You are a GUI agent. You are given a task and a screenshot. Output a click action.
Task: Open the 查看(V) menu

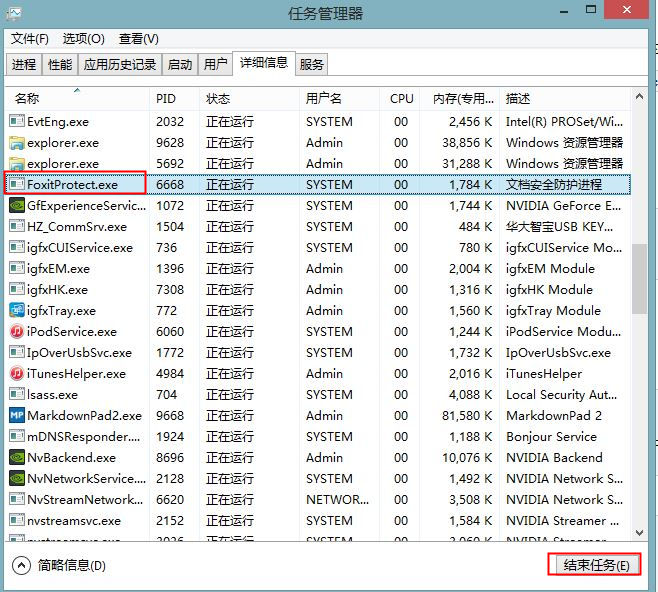[139, 39]
